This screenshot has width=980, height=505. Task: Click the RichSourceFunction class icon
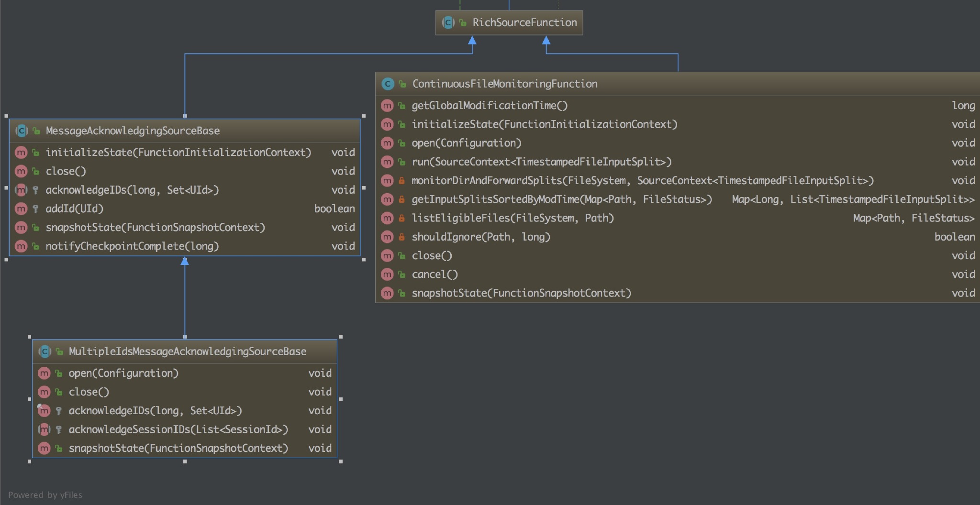(x=448, y=22)
